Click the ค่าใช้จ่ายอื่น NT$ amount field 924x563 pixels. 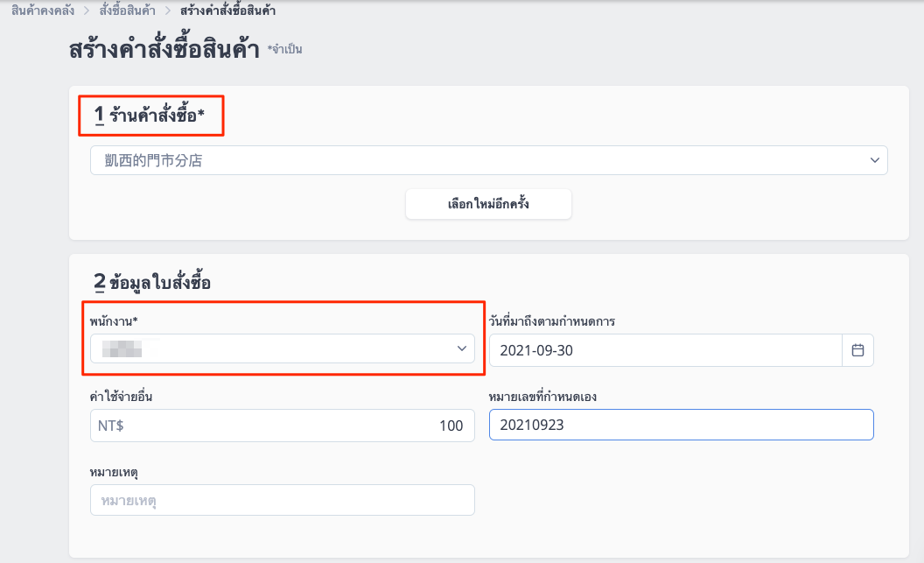[283, 425]
